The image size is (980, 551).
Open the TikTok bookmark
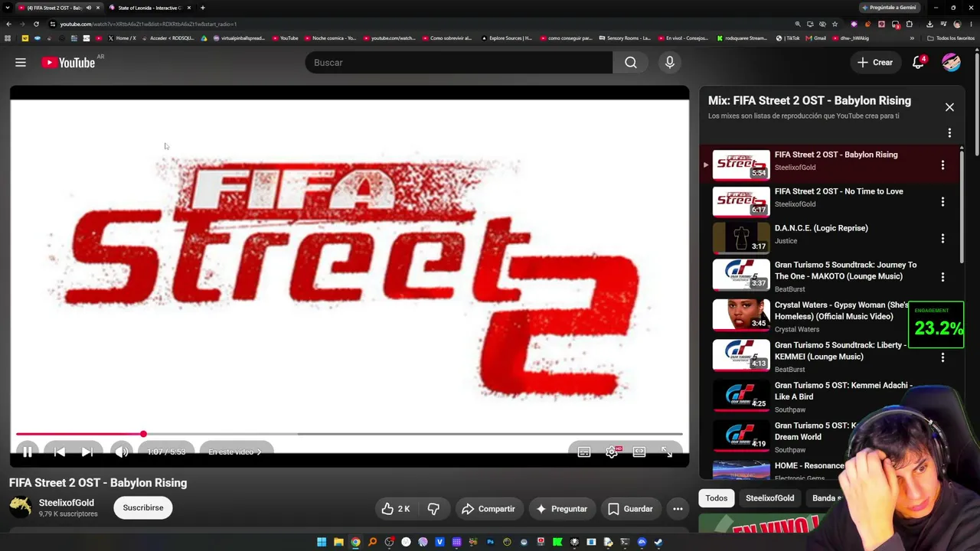[788, 38]
